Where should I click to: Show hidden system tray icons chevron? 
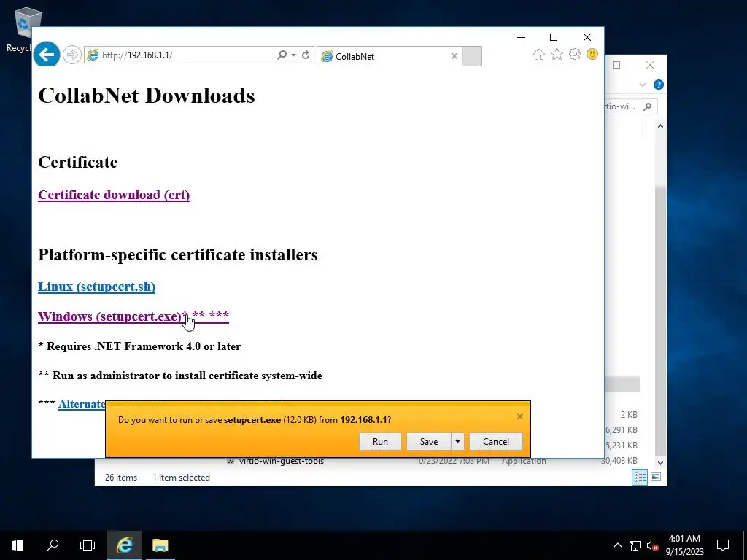tap(617, 545)
